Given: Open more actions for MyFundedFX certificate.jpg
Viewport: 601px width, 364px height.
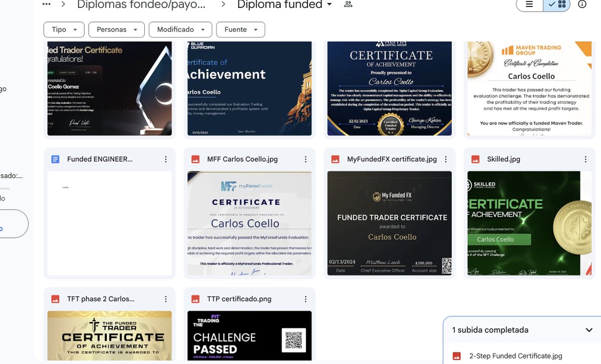Looking at the screenshot, I should click(x=446, y=159).
